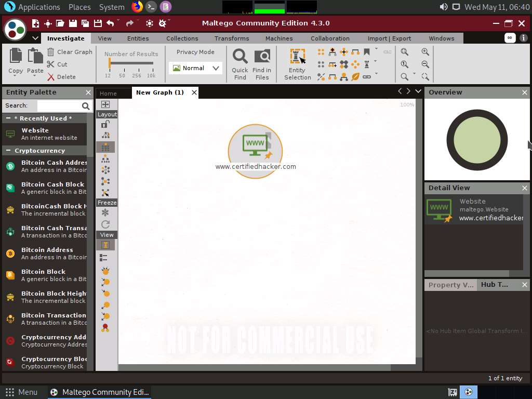Select the Circular layout icon
The width and height of the screenshot is (532, 399).
105,170
